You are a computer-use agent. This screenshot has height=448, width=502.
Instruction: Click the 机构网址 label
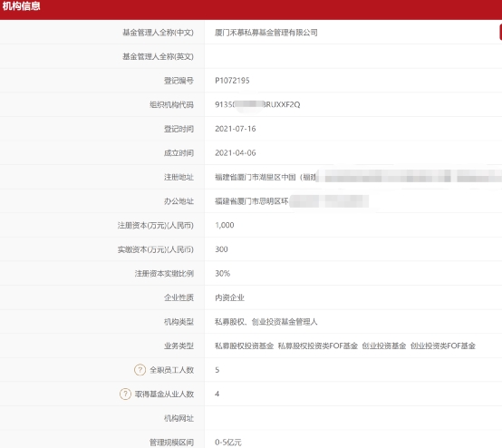click(x=179, y=418)
